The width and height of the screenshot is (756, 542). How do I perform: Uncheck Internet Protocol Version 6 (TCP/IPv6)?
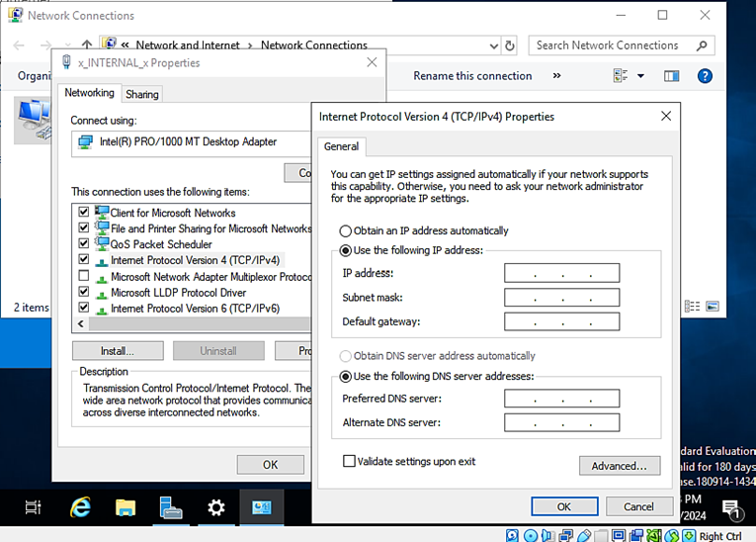[84, 309]
